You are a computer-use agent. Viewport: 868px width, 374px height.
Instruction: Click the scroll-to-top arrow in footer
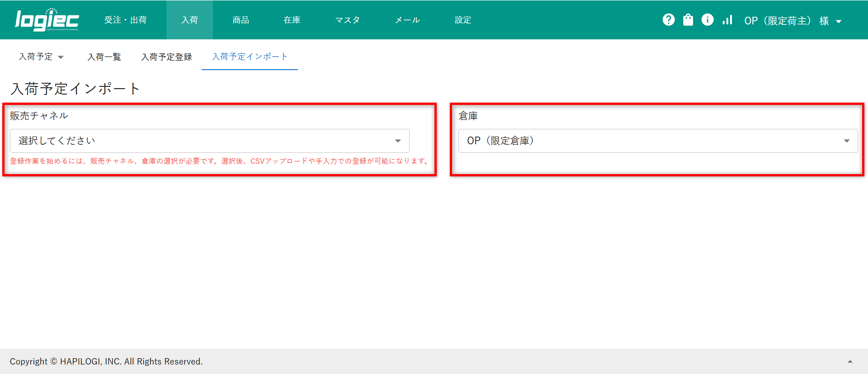[x=849, y=361]
